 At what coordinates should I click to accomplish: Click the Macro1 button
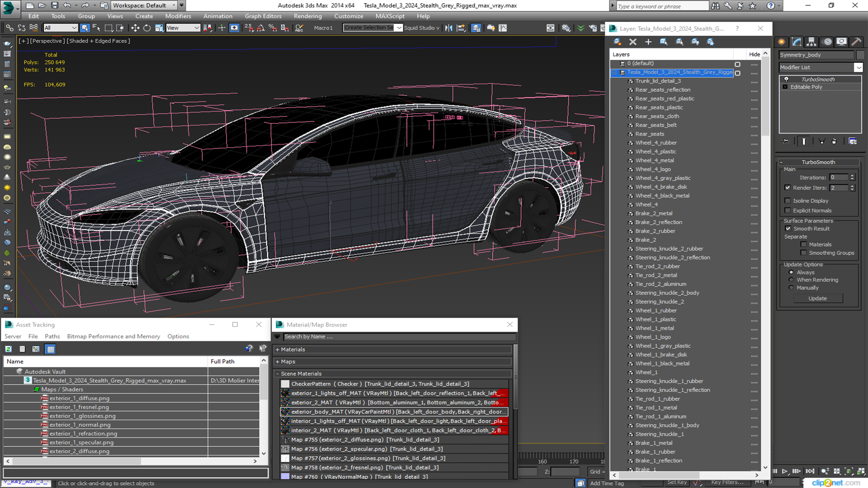(x=323, y=28)
